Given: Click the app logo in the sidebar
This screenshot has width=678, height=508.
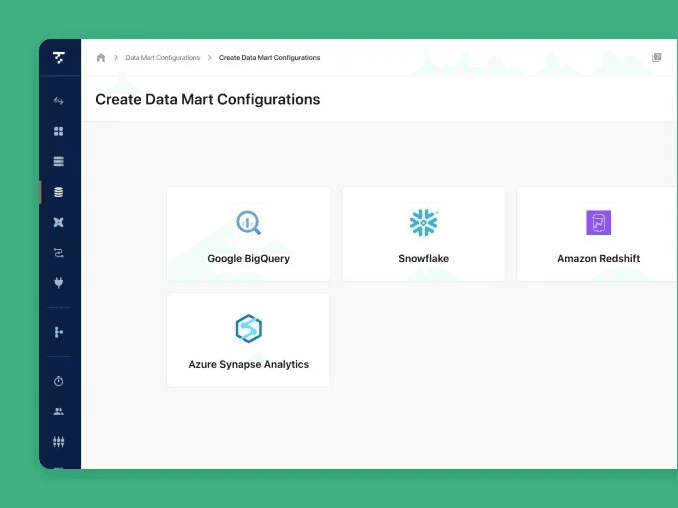Looking at the screenshot, I should (59, 58).
